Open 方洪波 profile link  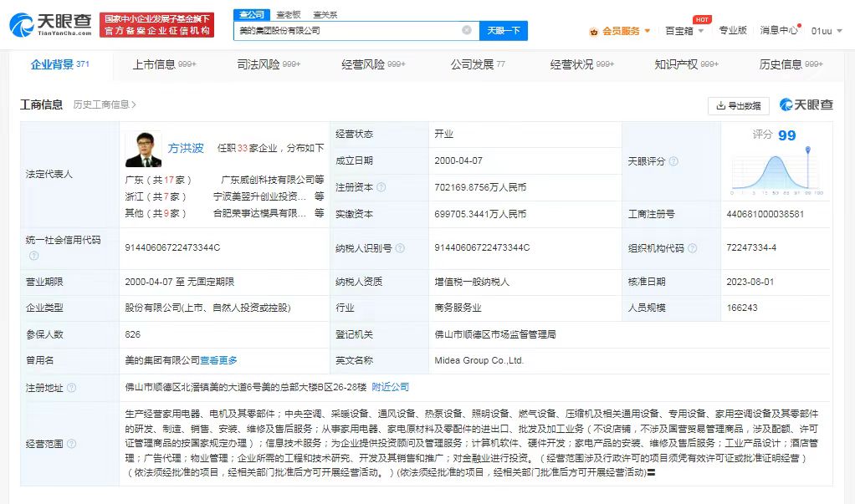click(x=186, y=148)
